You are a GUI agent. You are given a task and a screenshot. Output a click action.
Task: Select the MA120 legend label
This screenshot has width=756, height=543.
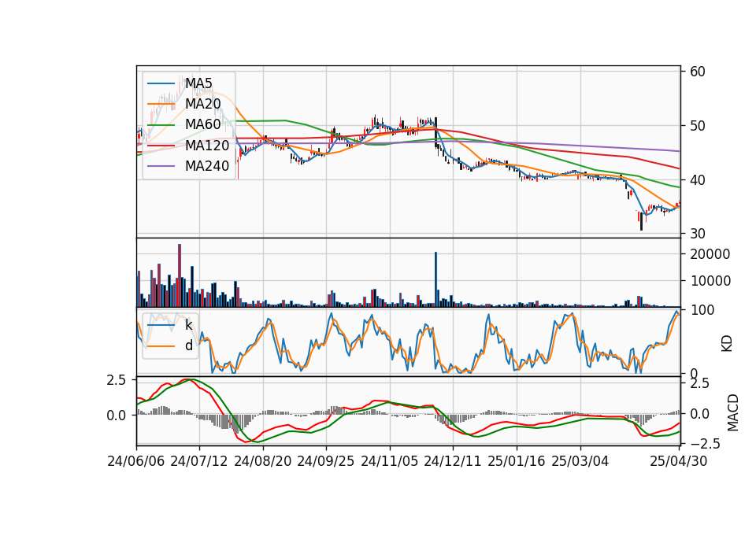pyautogui.click(x=207, y=146)
